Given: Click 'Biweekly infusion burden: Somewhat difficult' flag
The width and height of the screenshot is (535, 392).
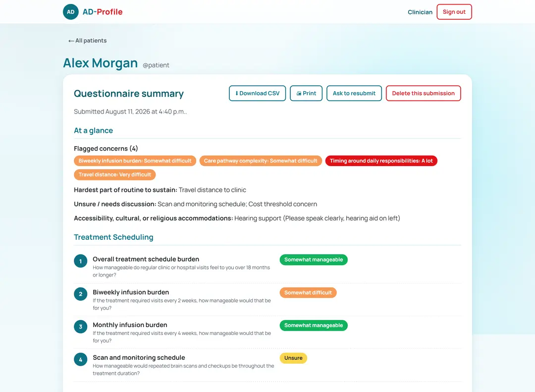Looking at the screenshot, I should pos(135,161).
